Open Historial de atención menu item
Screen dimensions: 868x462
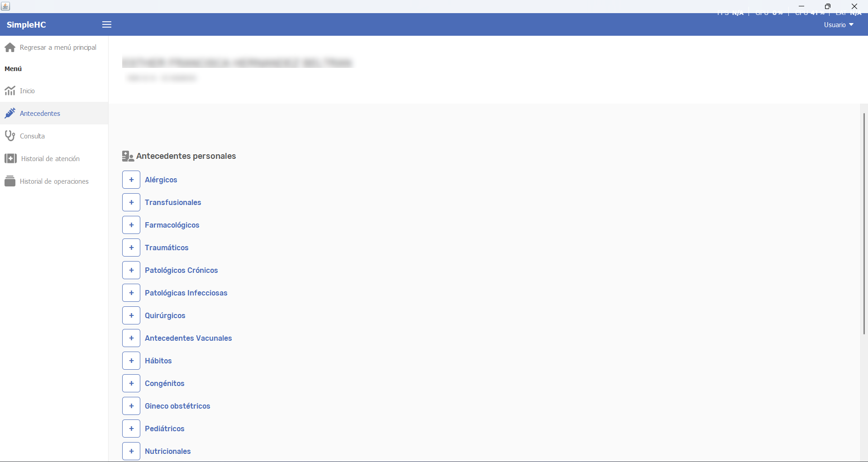[x=54, y=158]
